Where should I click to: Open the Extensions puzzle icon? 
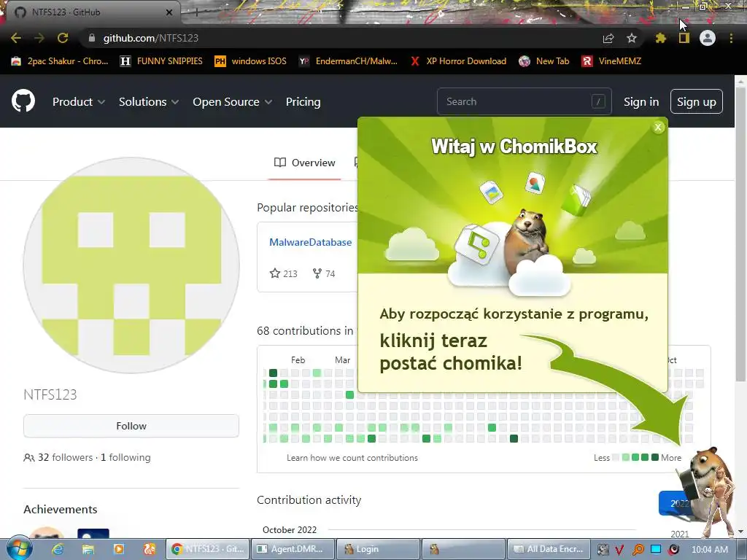[660, 38]
